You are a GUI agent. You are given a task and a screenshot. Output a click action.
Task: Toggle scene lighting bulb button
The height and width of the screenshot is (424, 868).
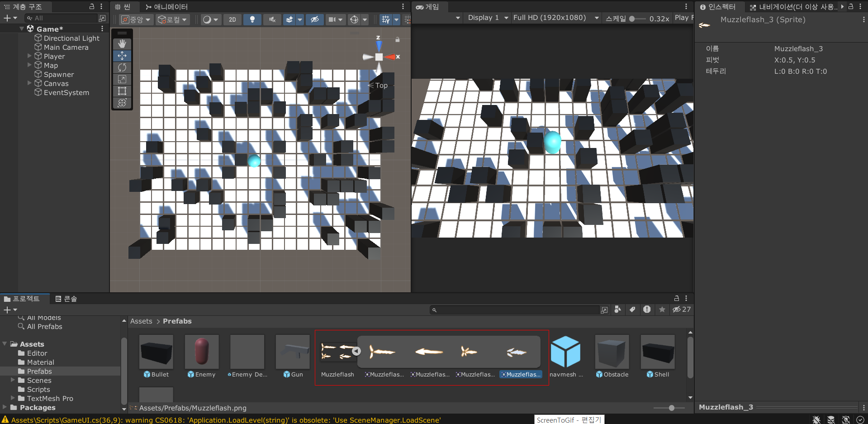tap(252, 19)
